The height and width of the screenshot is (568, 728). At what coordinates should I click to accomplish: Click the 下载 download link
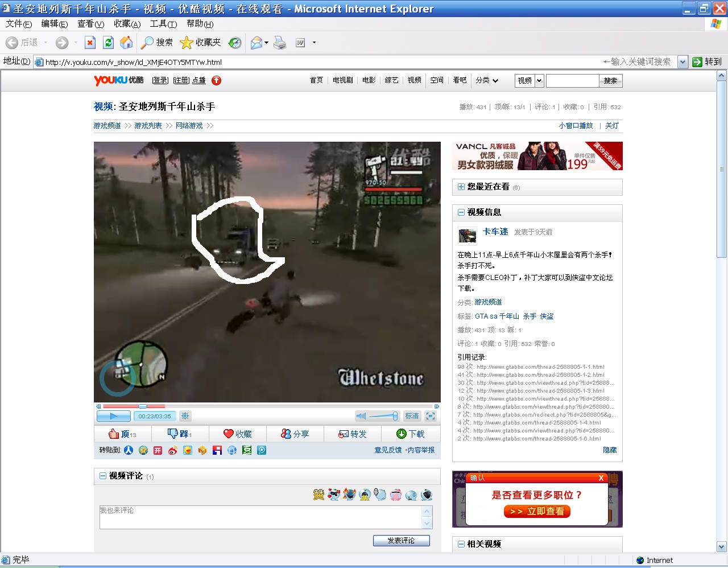pos(411,434)
